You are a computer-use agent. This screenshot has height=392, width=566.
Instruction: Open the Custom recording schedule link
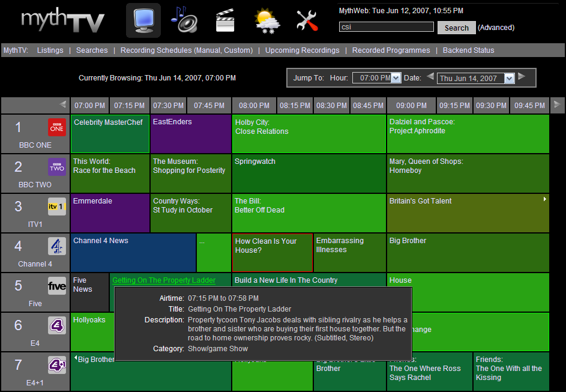(x=238, y=50)
